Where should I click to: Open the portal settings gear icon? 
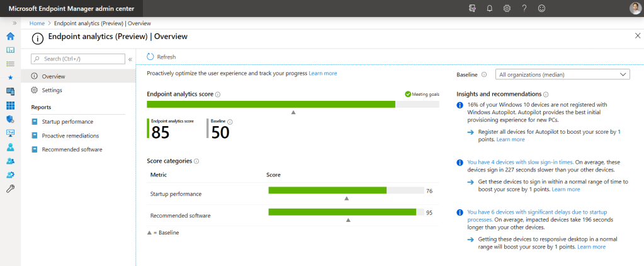tap(507, 8)
